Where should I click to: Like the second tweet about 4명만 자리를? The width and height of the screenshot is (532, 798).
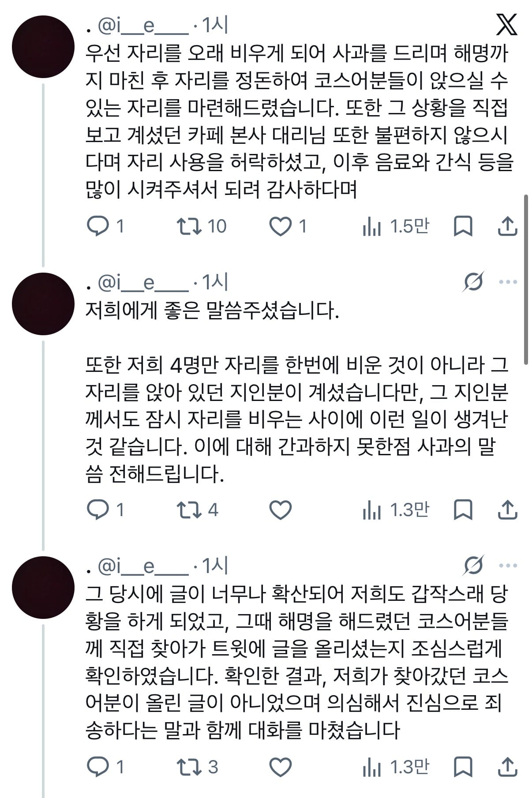pos(281,510)
